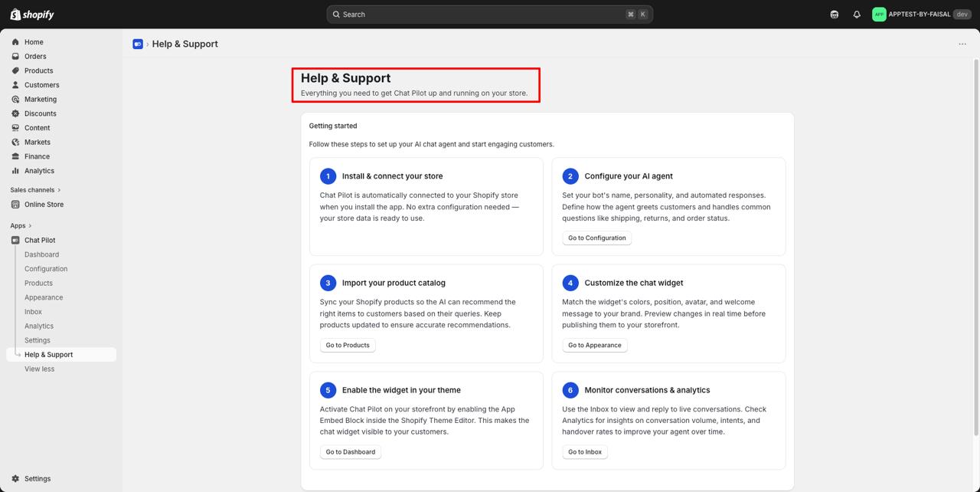Screen dimensions: 980x492
Task: Click the Chat Pilot app icon in sidebar
Action: (15, 241)
